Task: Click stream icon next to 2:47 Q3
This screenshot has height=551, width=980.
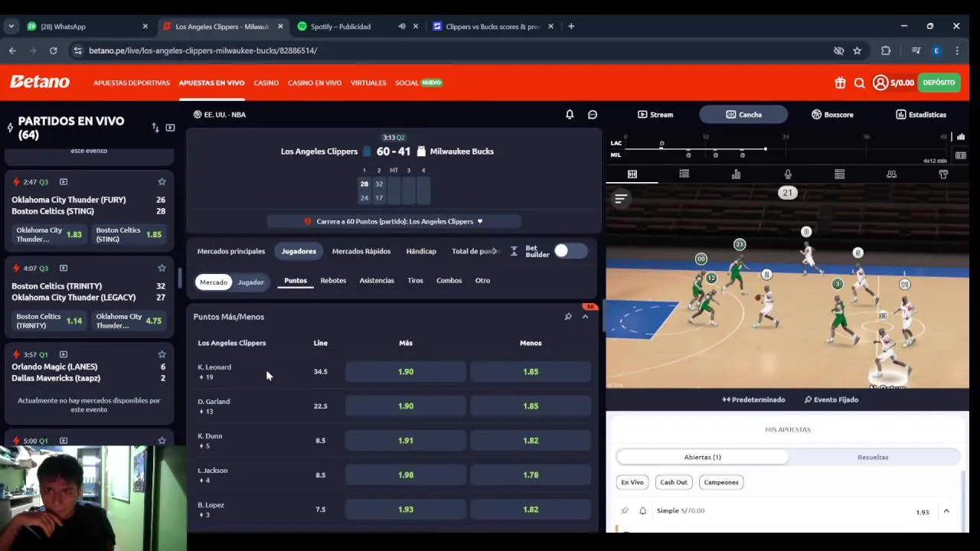Action: tap(64, 182)
